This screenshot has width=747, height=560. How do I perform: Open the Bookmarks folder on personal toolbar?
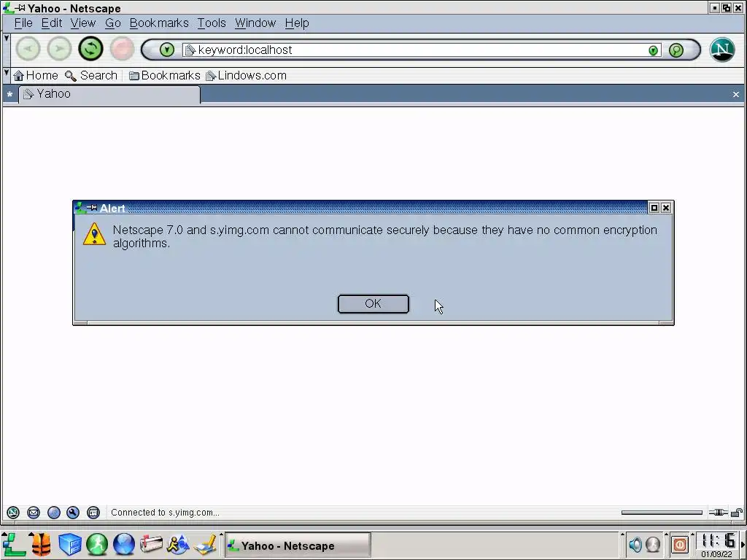pyautogui.click(x=165, y=75)
